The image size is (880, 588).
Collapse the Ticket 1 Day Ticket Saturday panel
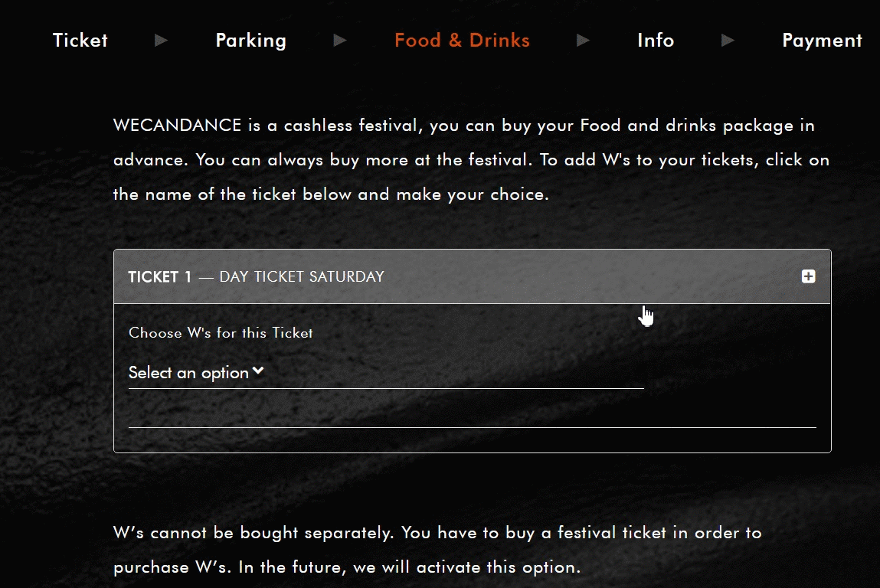(472, 276)
